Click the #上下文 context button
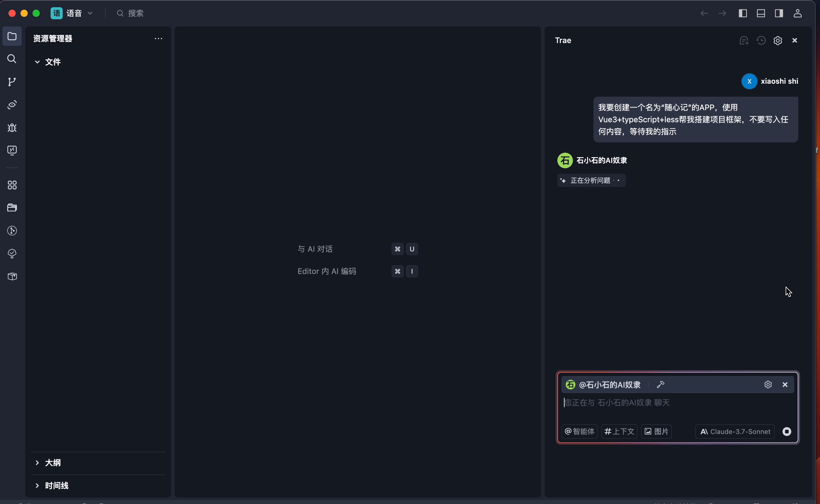820x504 pixels. coord(619,432)
